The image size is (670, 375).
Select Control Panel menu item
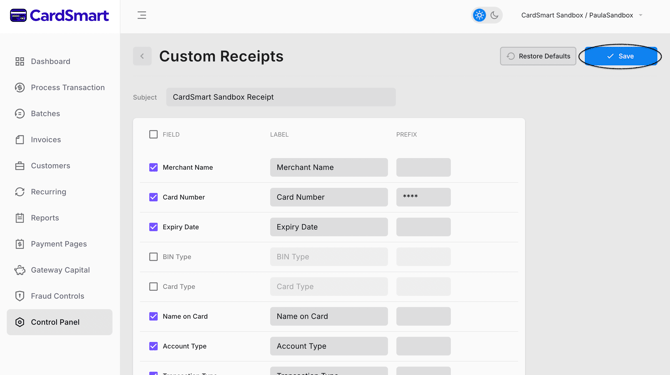(59, 322)
